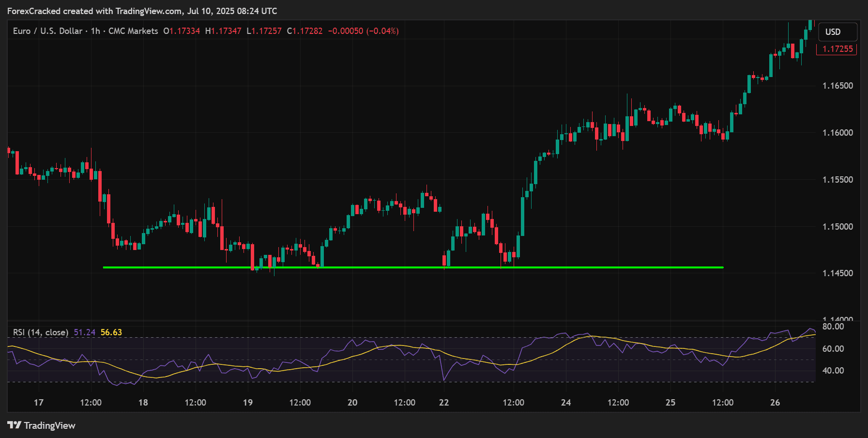Click the 1.14500 price axis label

point(838,273)
